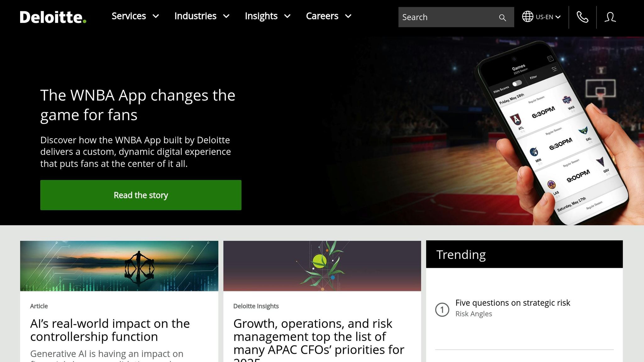
Task: Open the phone contact icon
Action: click(x=582, y=17)
